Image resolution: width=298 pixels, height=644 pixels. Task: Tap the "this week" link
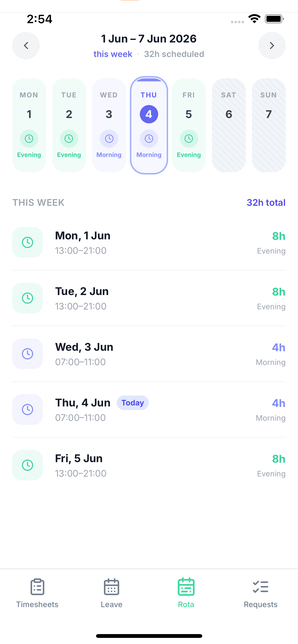(x=113, y=54)
